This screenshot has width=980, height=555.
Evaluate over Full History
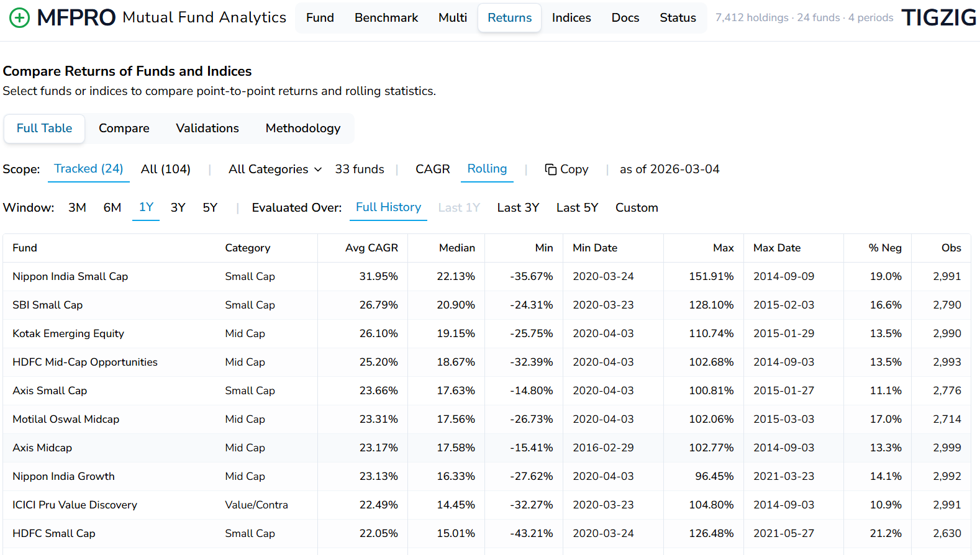[388, 207]
